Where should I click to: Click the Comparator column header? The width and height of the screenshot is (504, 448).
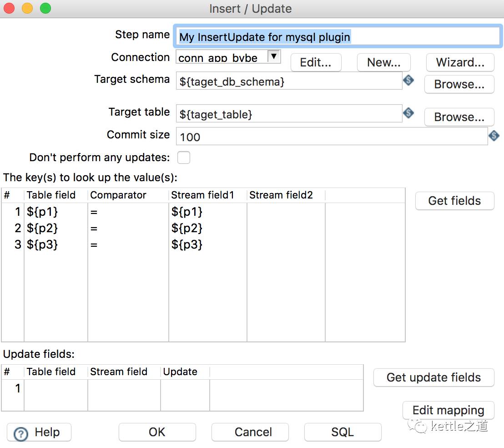[118, 195]
